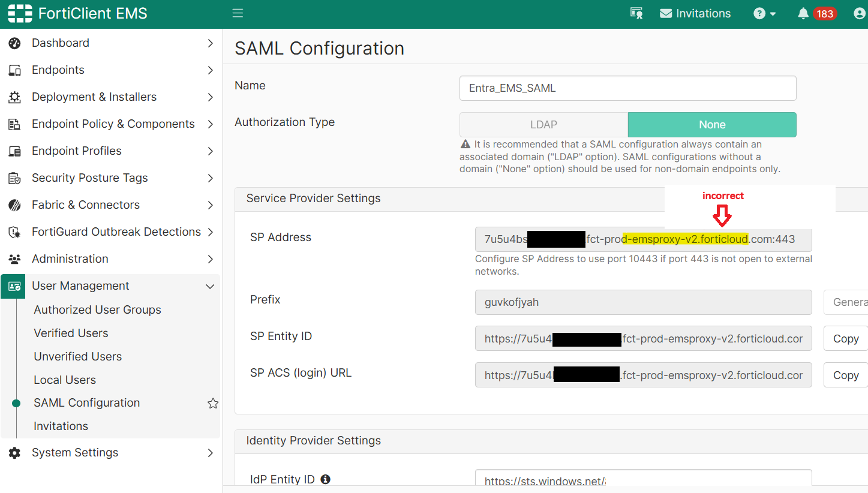Select None authorization type
868x493 pixels.
tap(712, 125)
